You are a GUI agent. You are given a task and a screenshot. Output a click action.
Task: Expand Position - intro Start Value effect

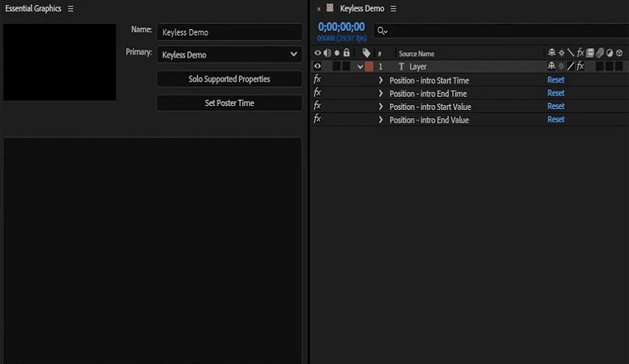coord(381,107)
